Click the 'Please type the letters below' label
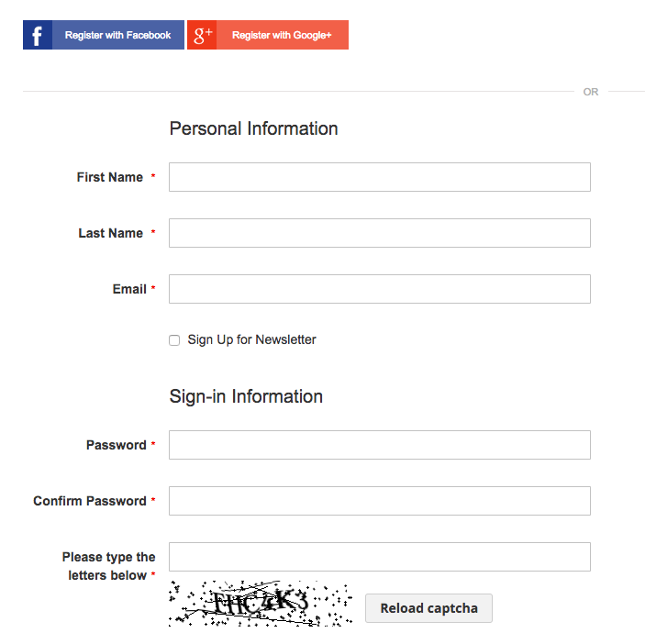Viewport: 645px width, 644px height. click(x=108, y=566)
